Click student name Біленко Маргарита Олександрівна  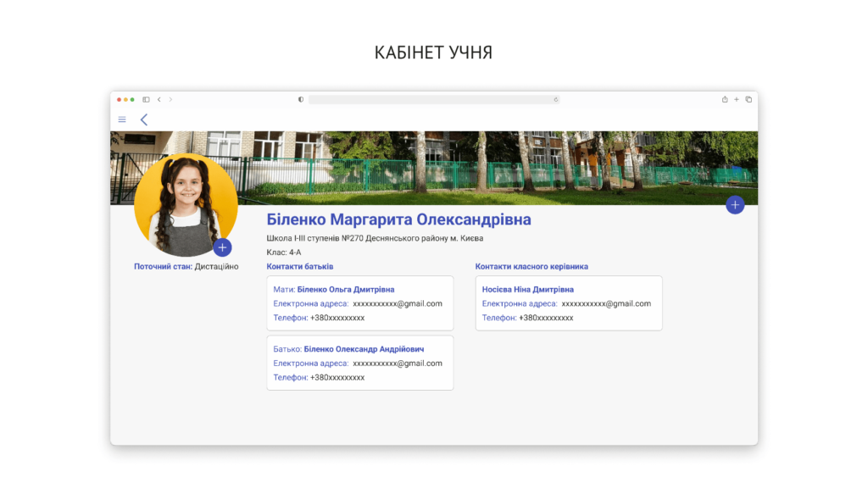click(398, 220)
